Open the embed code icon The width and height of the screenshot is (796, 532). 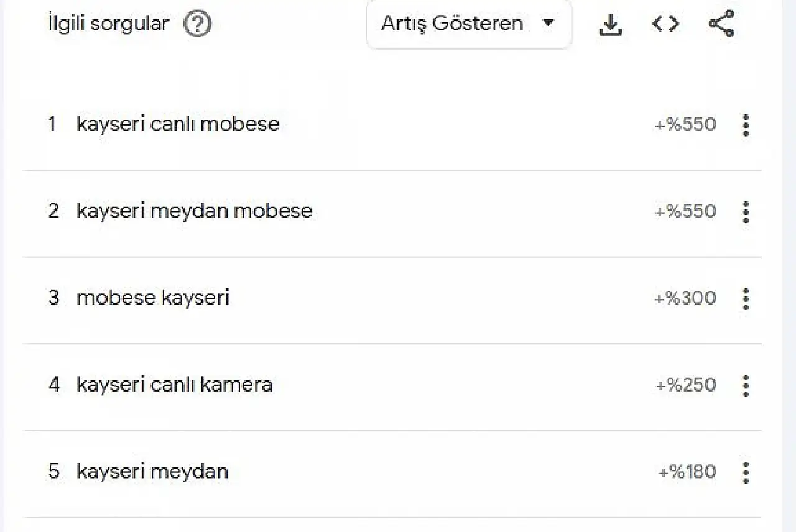coord(665,24)
